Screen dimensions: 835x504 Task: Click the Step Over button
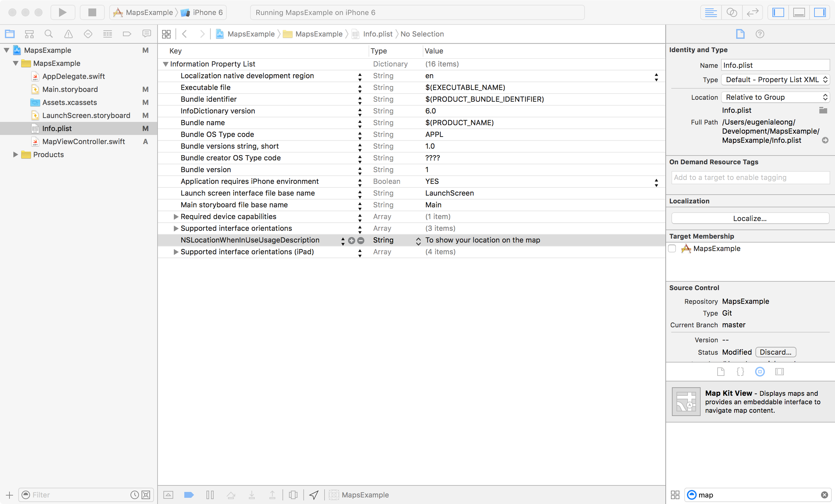(x=231, y=495)
